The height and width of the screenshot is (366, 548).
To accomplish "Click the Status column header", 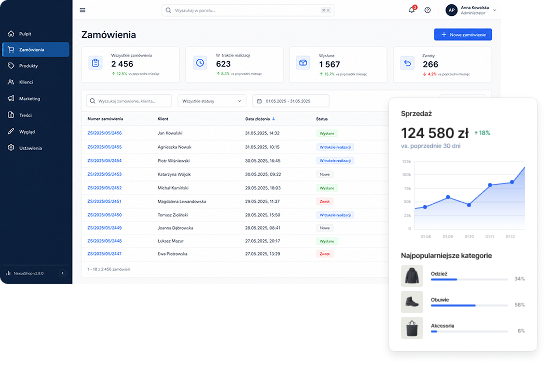I will (x=322, y=119).
